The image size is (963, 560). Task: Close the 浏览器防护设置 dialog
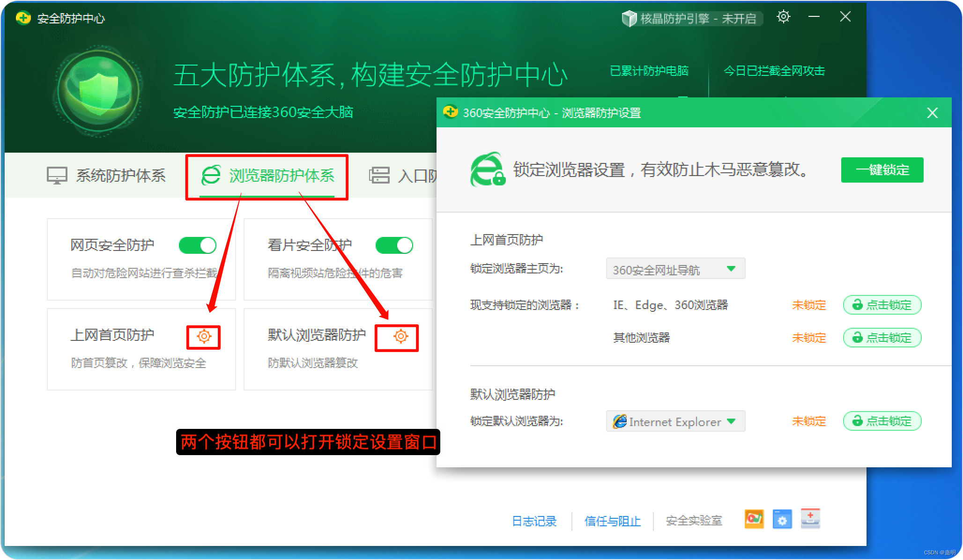(932, 113)
